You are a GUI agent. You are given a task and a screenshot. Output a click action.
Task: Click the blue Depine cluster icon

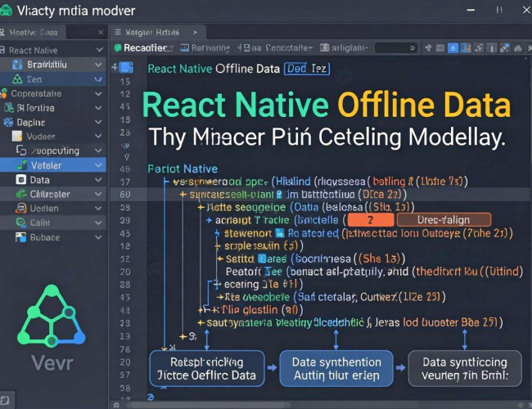8,123
